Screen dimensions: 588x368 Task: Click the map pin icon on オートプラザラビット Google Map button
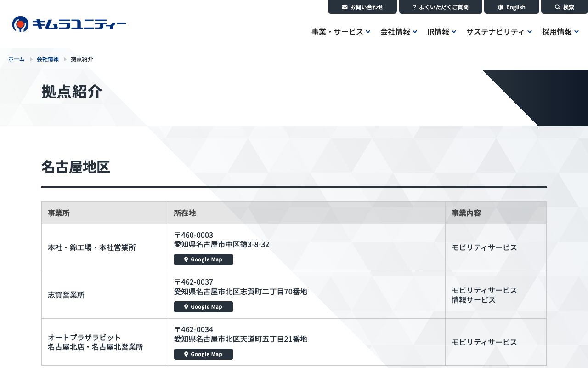[186, 354]
